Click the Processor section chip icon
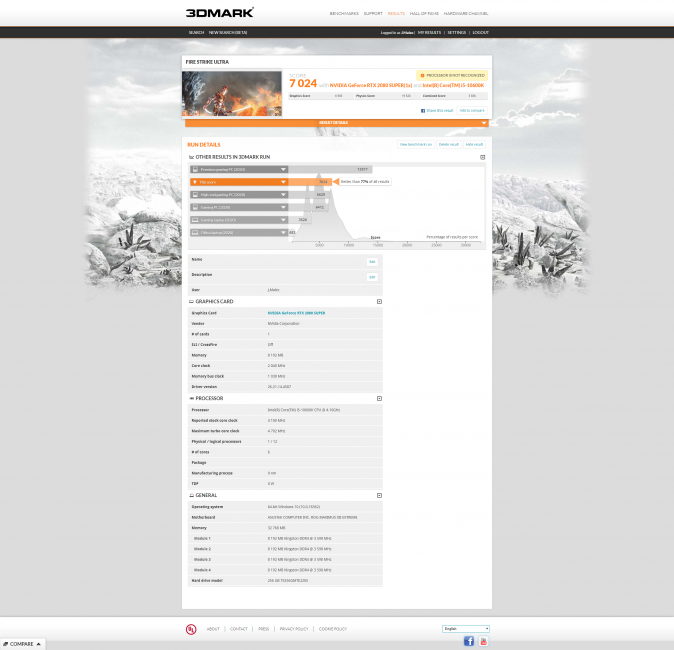This screenshot has width=674, height=650. [x=191, y=399]
